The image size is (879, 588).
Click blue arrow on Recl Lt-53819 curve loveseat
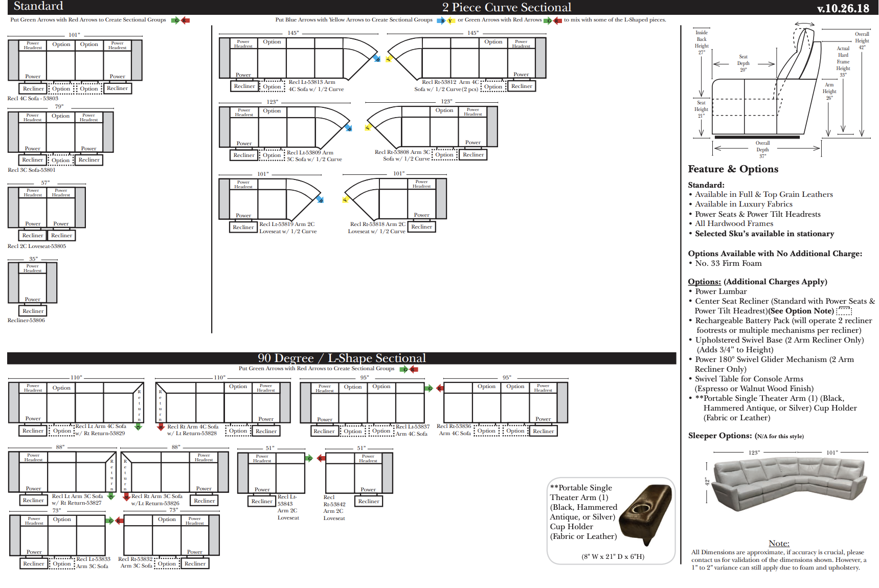[x=320, y=199]
